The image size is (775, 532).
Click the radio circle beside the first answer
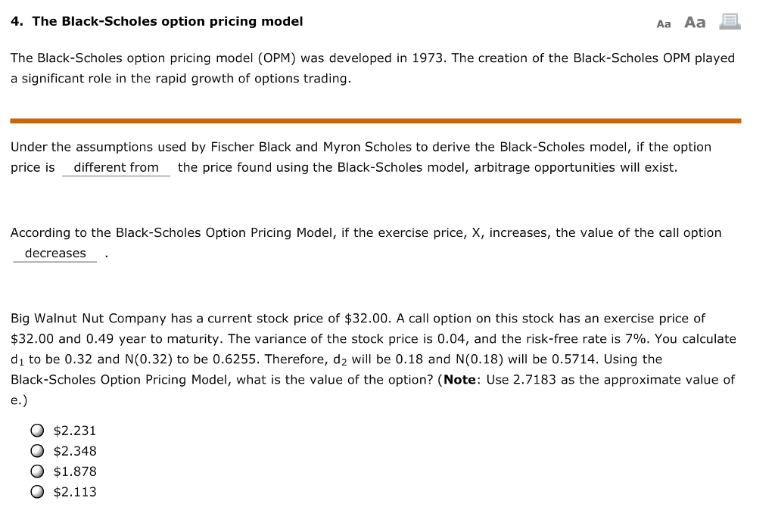coord(36,430)
